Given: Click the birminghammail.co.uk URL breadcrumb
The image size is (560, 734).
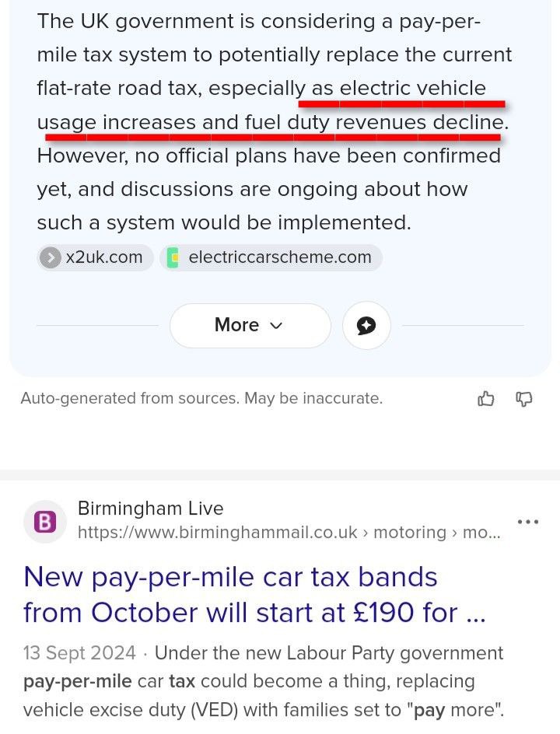Looking at the screenshot, I should coord(288,533).
